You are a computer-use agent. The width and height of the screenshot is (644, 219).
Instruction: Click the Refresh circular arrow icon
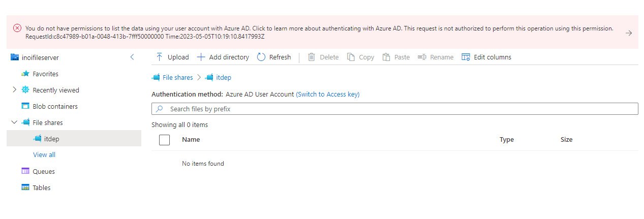click(x=261, y=57)
